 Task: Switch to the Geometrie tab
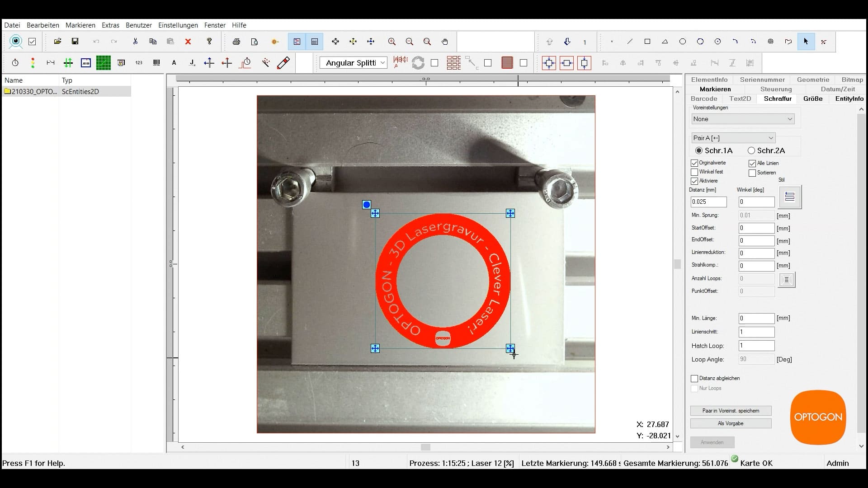813,80
